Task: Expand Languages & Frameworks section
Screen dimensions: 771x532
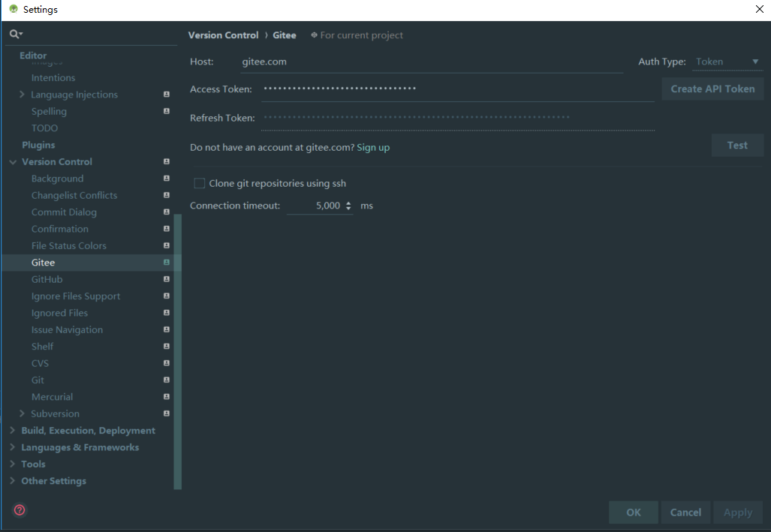Action: [12, 447]
